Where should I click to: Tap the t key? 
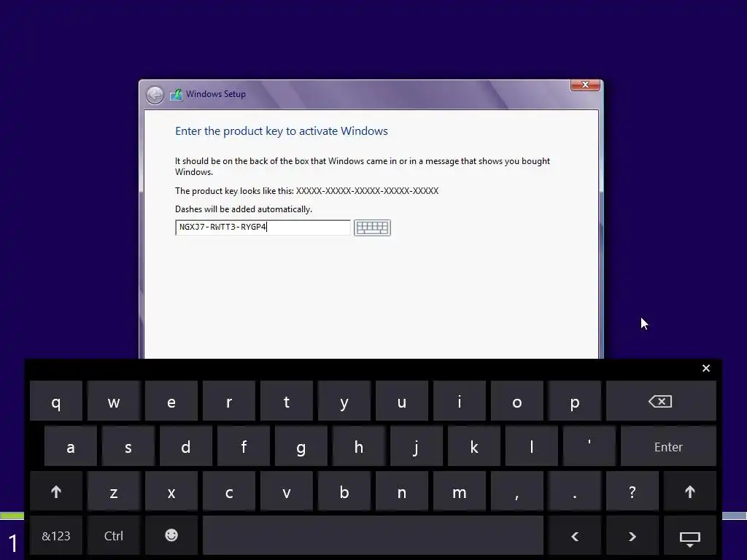pos(286,402)
